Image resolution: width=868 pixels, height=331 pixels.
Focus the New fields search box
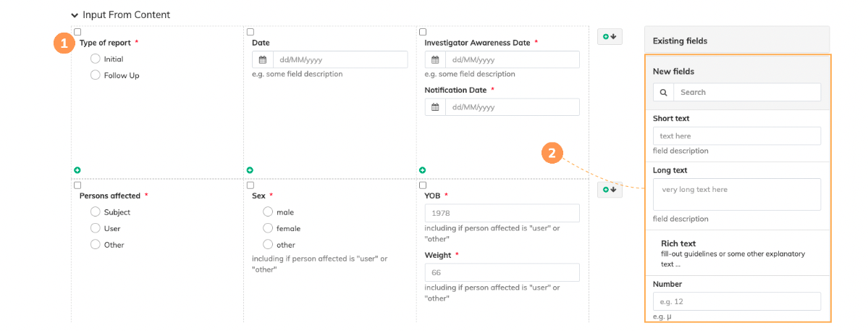click(x=746, y=92)
